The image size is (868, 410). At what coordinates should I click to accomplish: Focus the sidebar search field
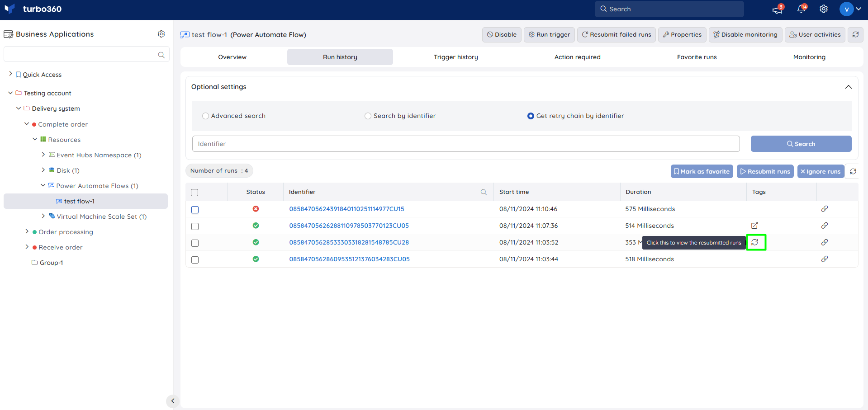[86, 54]
